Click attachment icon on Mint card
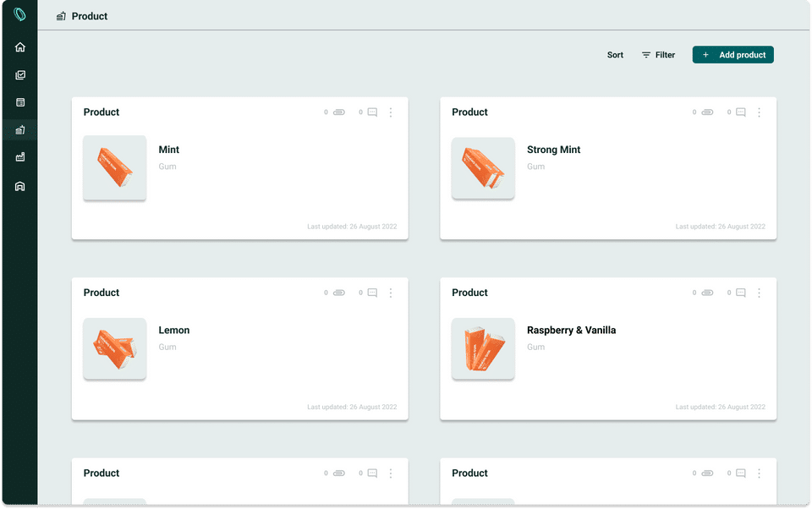This screenshot has height=509, width=812. point(339,112)
